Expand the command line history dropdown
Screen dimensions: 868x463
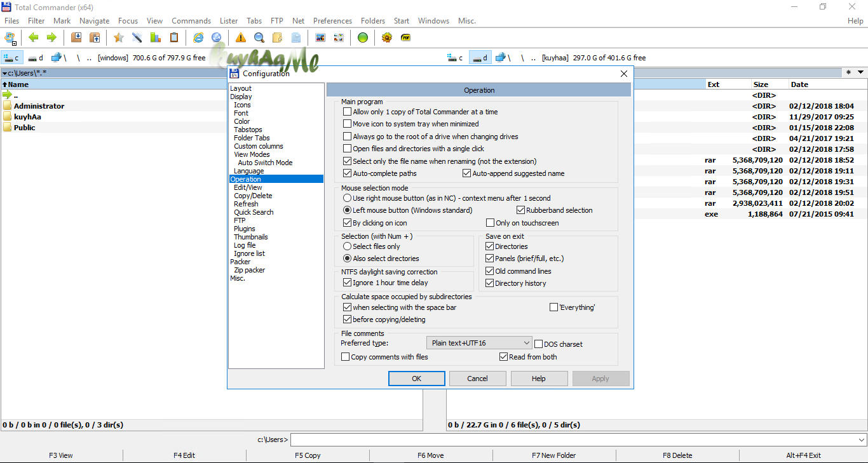862,440
